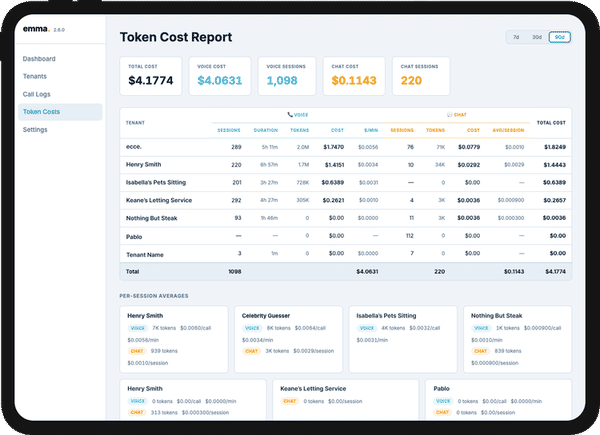Click the 112 chat sessions cell for Pablo
The width and height of the screenshot is (600, 435).
410,236
